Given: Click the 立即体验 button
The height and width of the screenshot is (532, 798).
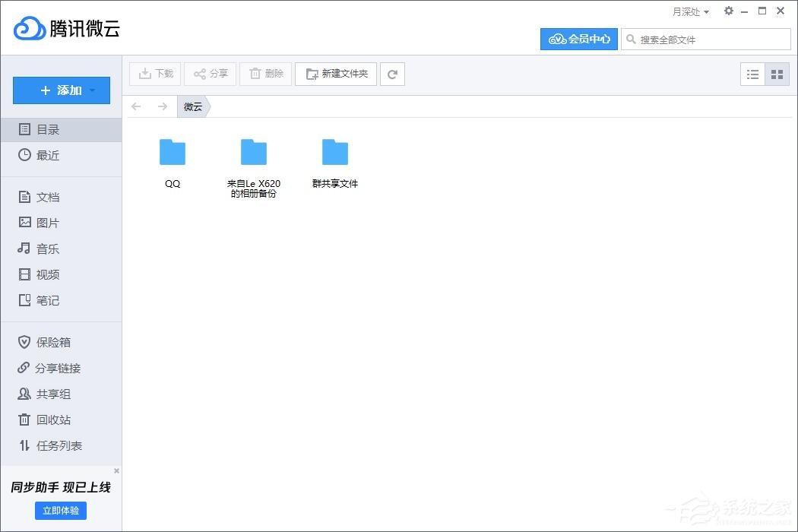Looking at the screenshot, I should pyautogui.click(x=61, y=510).
